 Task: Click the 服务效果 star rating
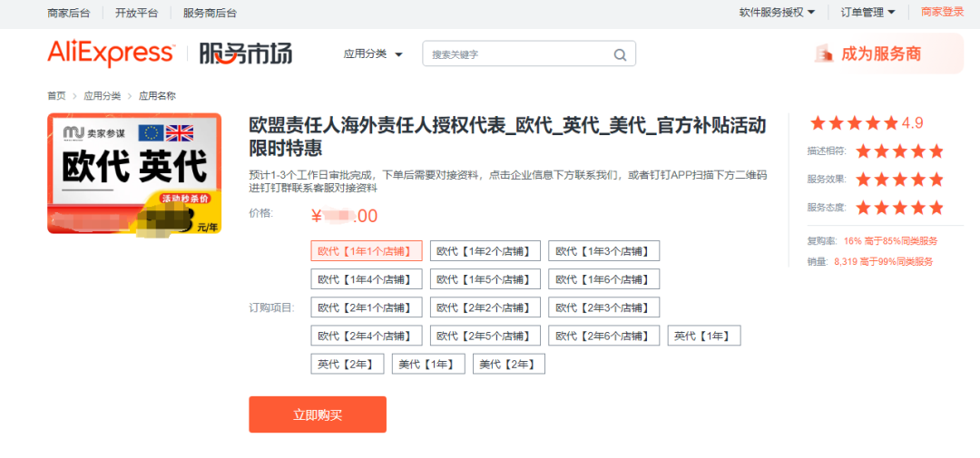point(899,180)
